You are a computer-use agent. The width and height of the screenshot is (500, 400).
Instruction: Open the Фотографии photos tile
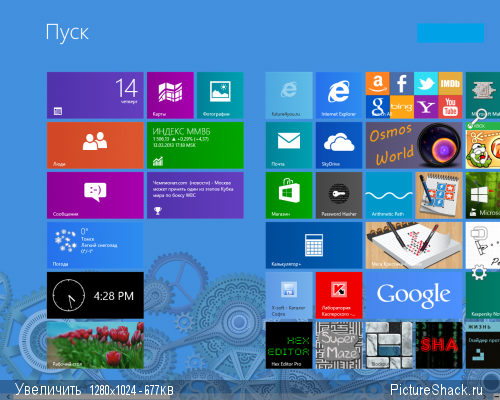pos(220,95)
